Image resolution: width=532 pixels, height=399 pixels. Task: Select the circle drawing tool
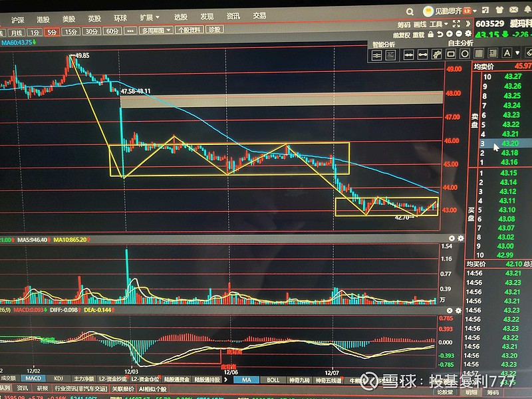[x=465, y=53]
